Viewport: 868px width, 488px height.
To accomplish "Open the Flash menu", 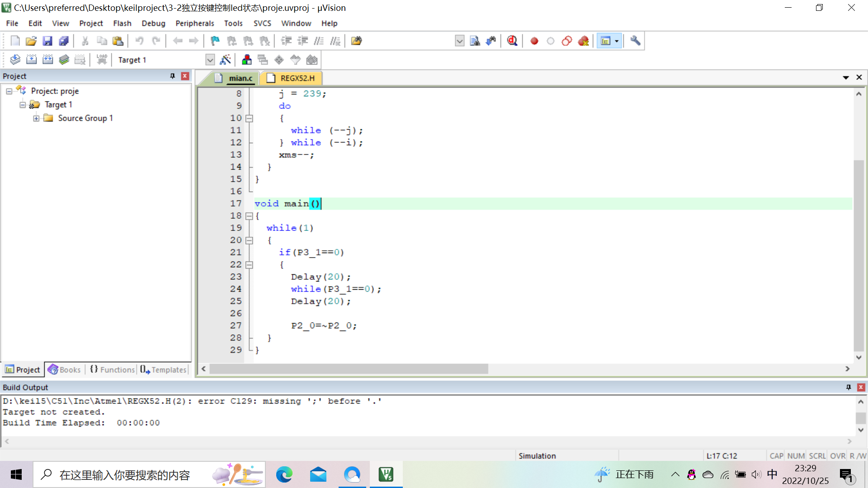I will pos(122,23).
